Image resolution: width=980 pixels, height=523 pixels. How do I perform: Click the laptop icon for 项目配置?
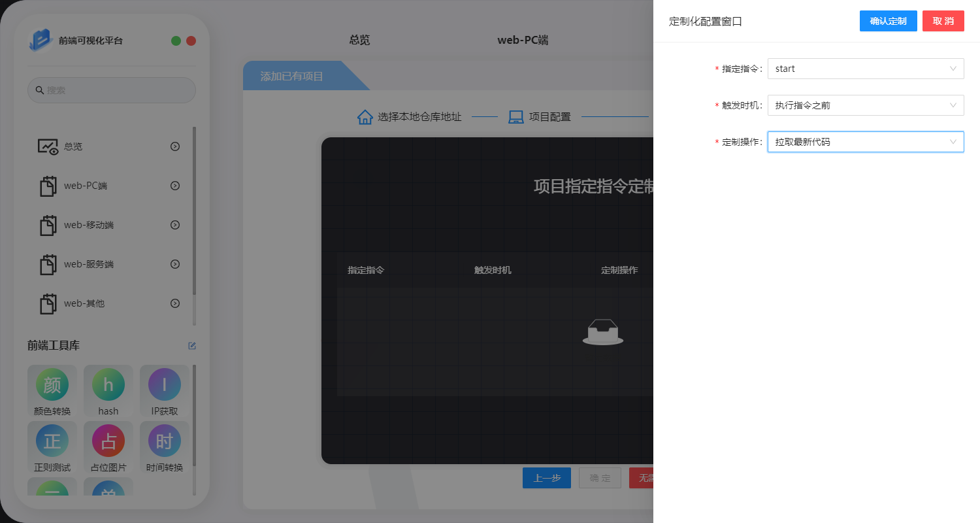[x=516, y=117]
